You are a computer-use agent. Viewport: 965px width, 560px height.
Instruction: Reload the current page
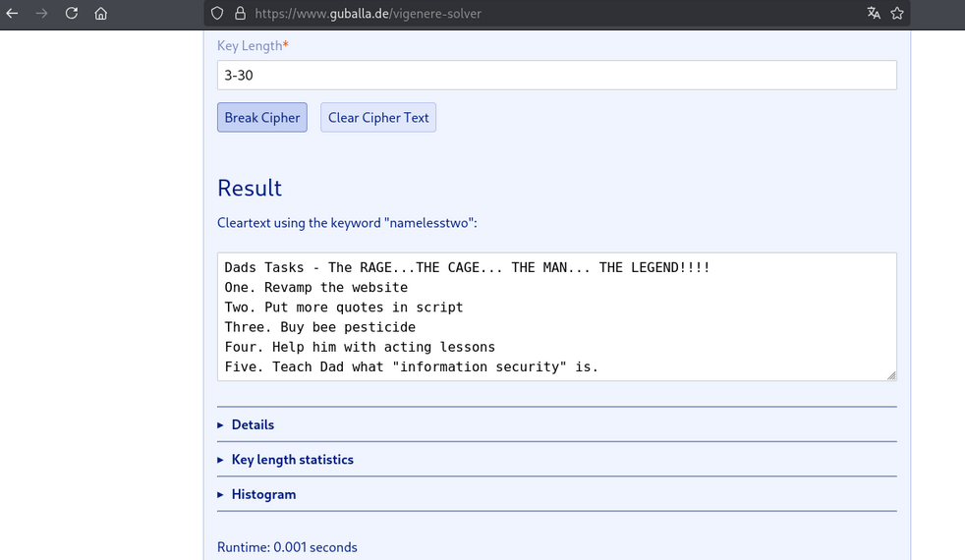point(72,14)
